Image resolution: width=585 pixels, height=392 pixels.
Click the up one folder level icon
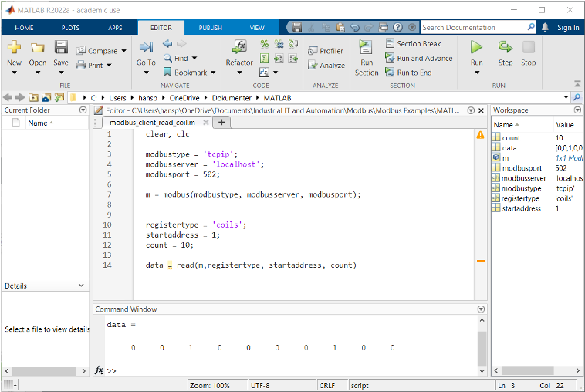click(x=34, y=98)
